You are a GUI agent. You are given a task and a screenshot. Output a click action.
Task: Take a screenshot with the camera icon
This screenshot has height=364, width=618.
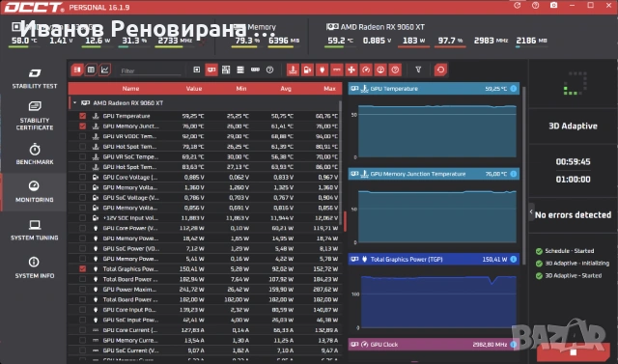(x=553, y=6)
